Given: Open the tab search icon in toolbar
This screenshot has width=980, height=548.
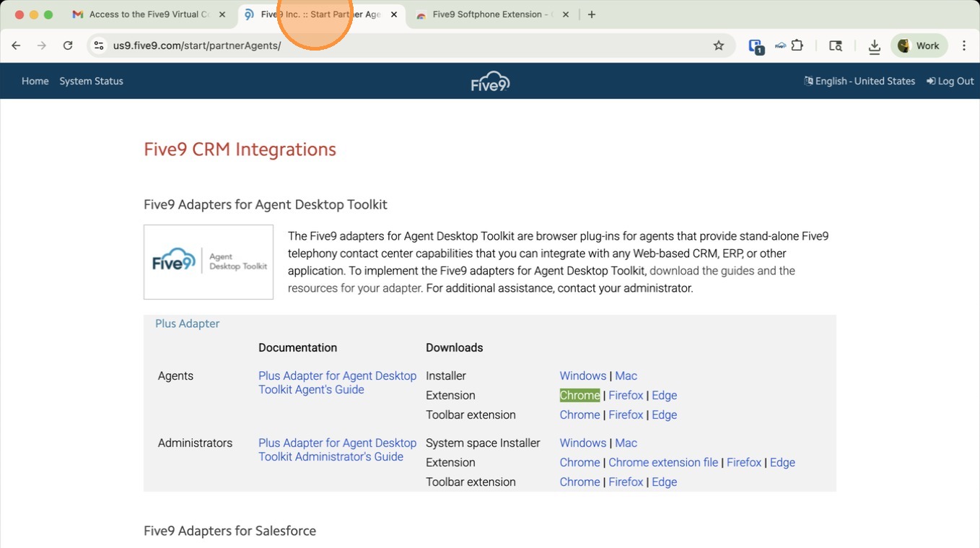Looking at the screenshot, I should (836, 45).
